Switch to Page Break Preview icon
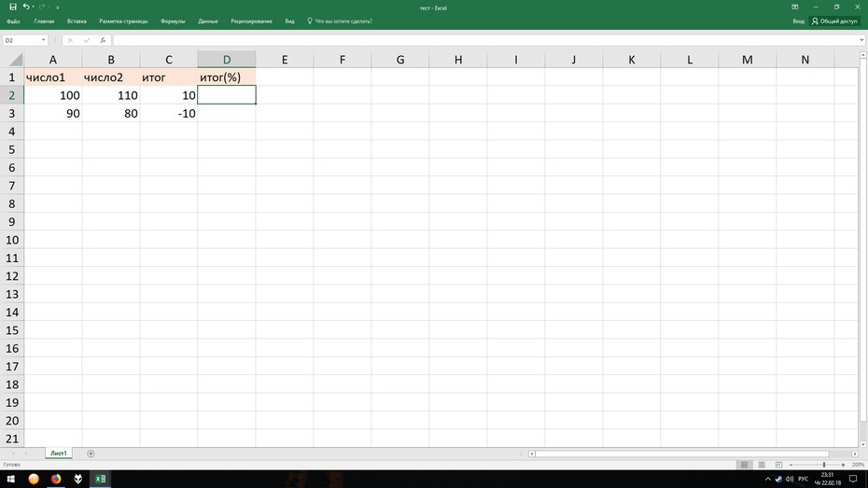Screen dimensions: 868x488 click(x=778, y=465)
